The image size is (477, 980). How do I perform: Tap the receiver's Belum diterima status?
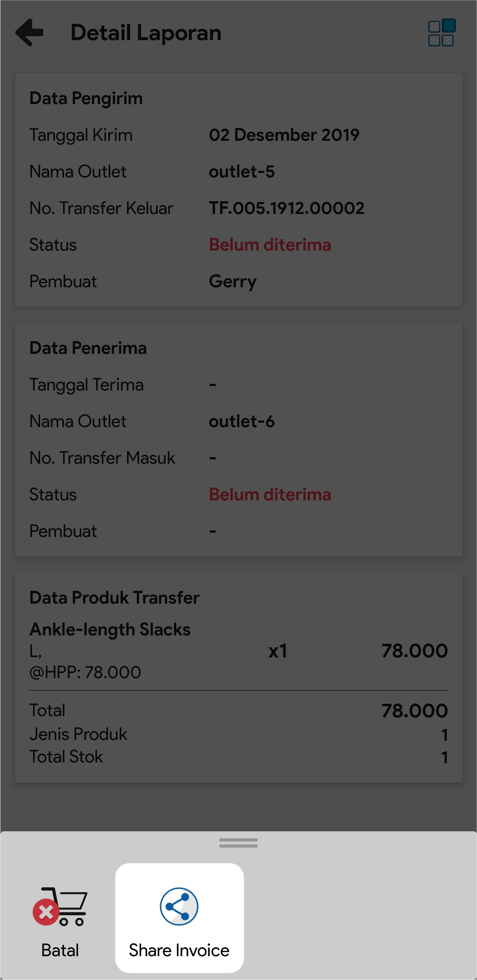(270, 495)
